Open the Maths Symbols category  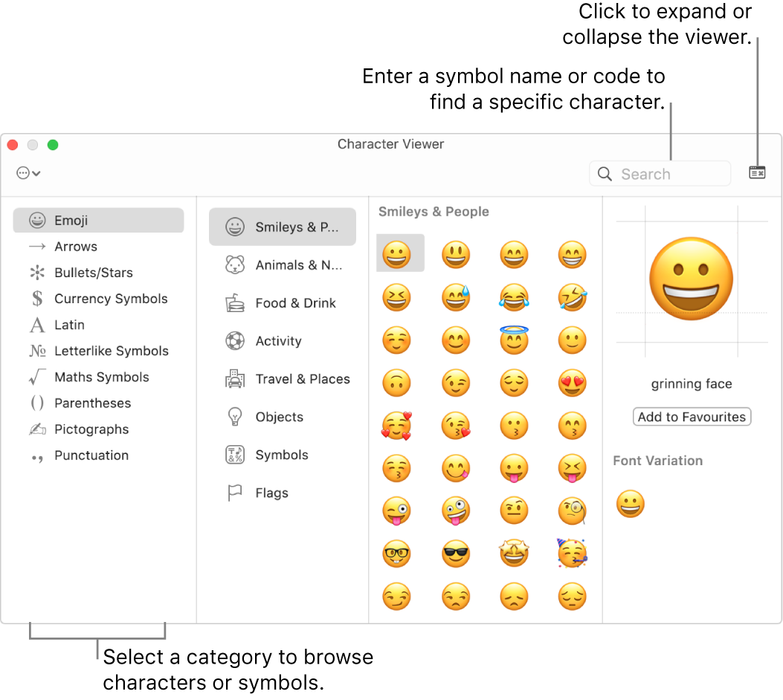[x=98, y=377]
